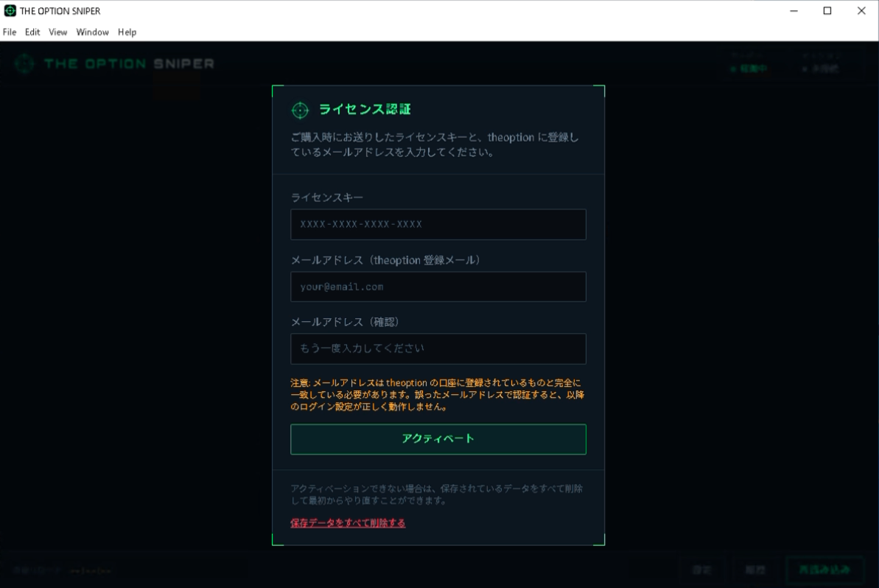Open the Window menu
Image resolution: width=879 pixels, height=588 pixels.
pos(93,32)
